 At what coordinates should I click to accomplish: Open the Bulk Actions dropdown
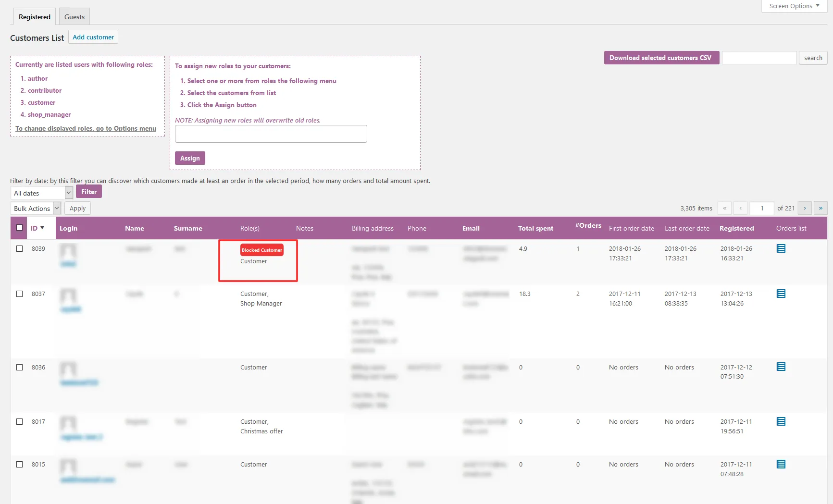point(36,208)
